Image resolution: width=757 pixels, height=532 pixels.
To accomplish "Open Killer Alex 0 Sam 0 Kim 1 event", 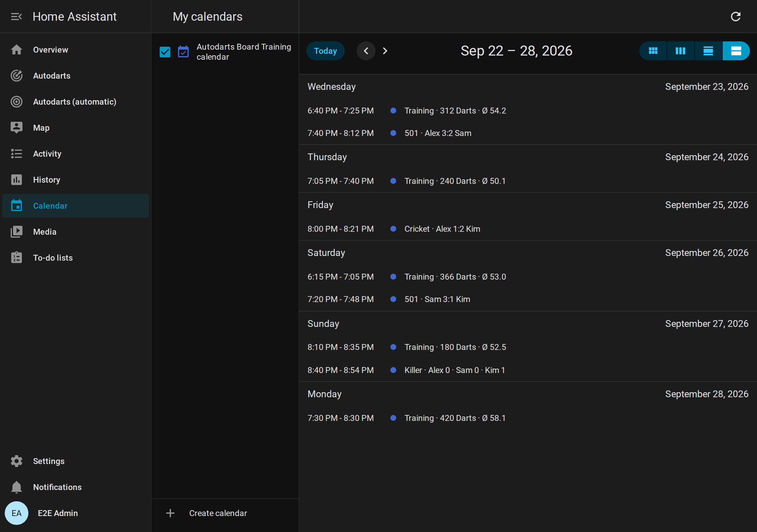I will click(528, 370).
